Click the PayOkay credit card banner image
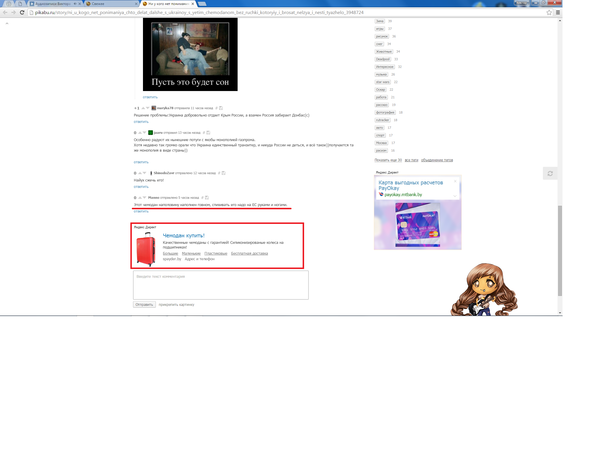This screenshot has height=449, width=600. tap(418, 225)
